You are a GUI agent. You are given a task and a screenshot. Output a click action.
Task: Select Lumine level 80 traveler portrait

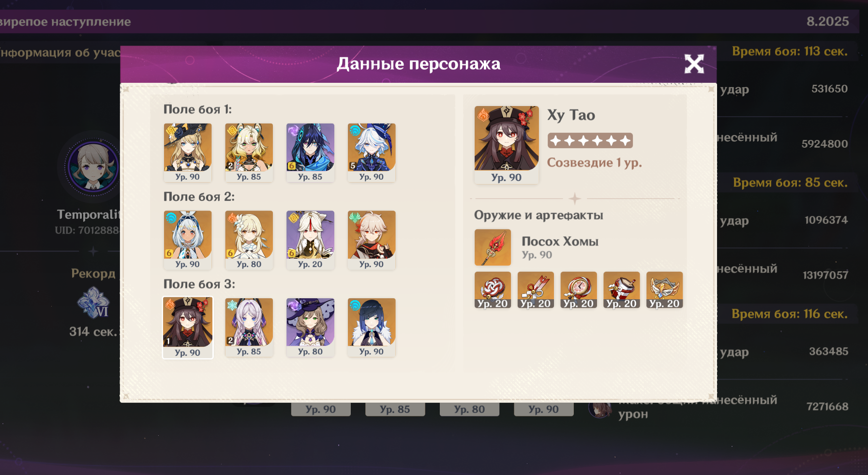coord(249,240)
